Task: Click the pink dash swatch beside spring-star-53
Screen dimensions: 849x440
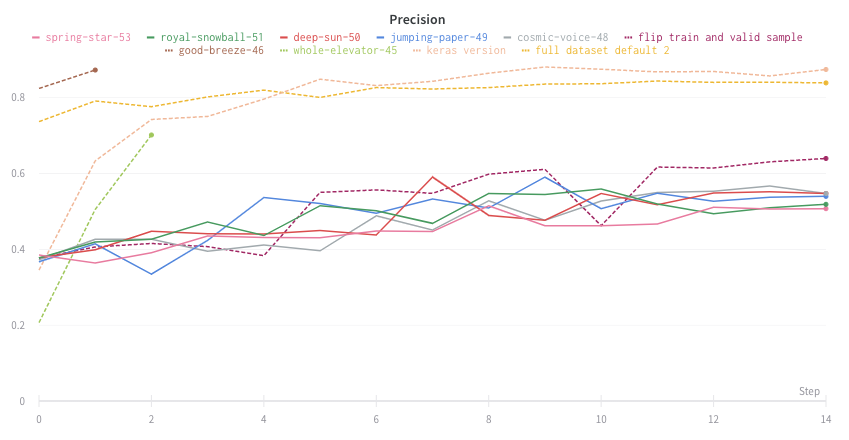Action: pyautogui.click(x=37, y=38)
